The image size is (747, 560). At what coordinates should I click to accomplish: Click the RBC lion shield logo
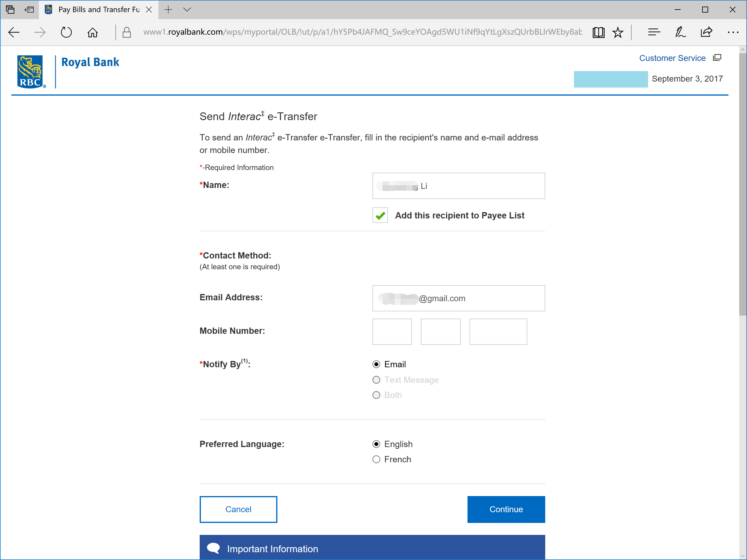point(31,71)
